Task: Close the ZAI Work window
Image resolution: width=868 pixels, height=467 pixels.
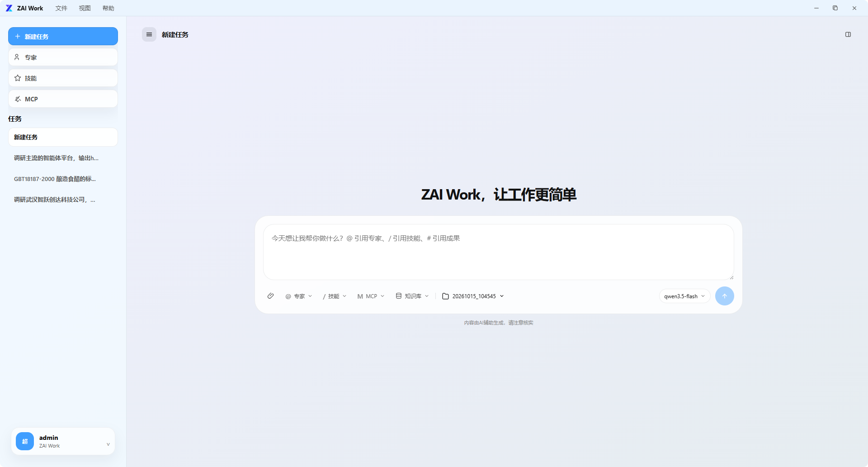Action: 854,8
